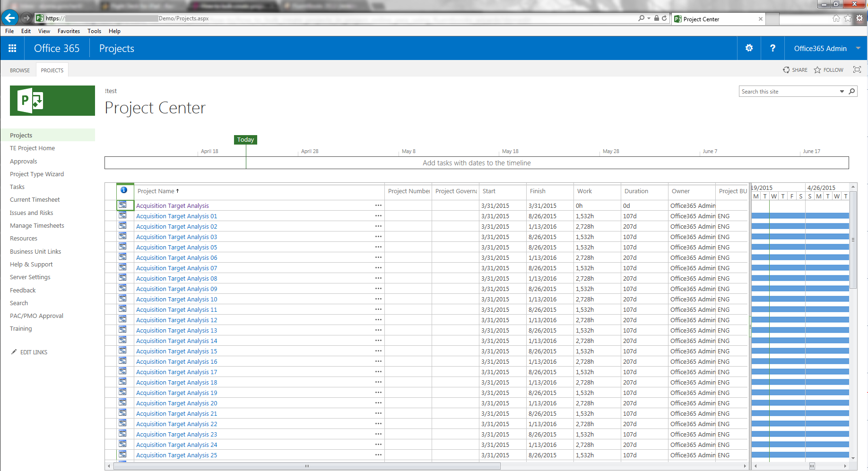The image size is (868, 471).
Task: Click address bar search magnifier icon
Action: tap(641, 18)
